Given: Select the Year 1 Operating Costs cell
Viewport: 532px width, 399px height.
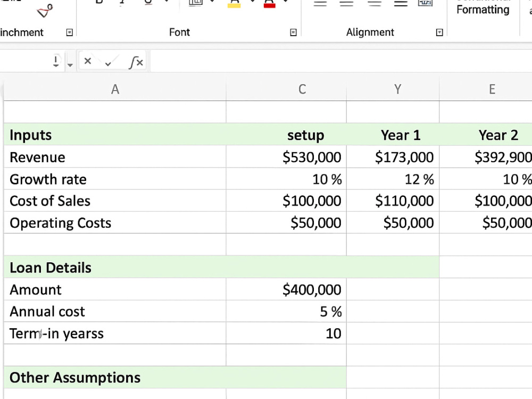Looking at the screenshot, I should click(393, 222).
